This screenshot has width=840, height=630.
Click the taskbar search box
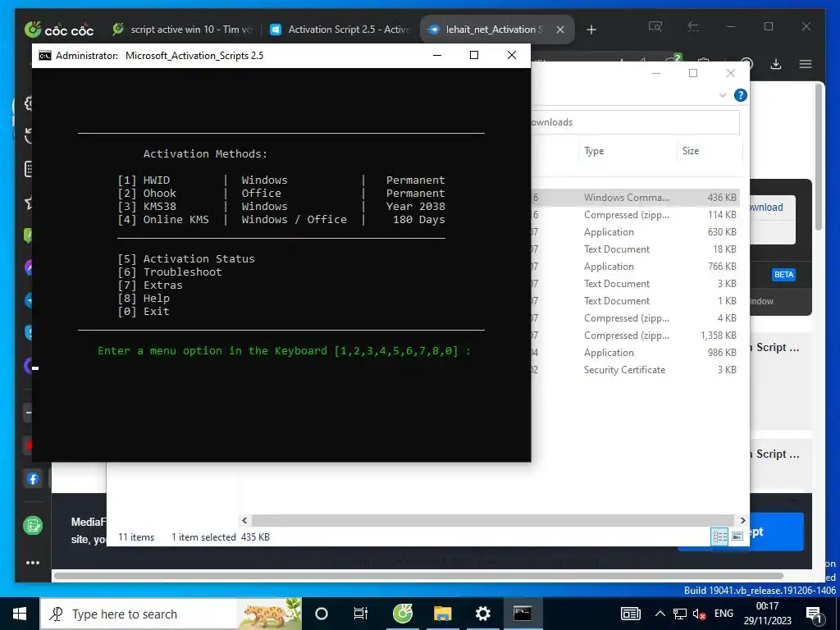pos(171,614)
